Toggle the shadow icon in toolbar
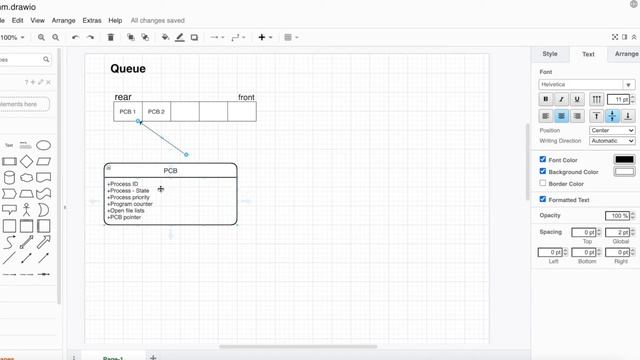 [194, 37]
